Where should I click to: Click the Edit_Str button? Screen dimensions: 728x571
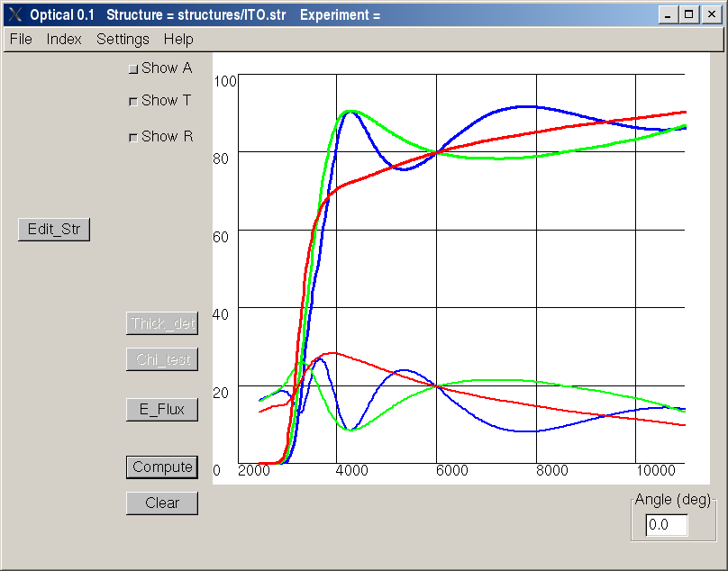click(x=54, y=230)
